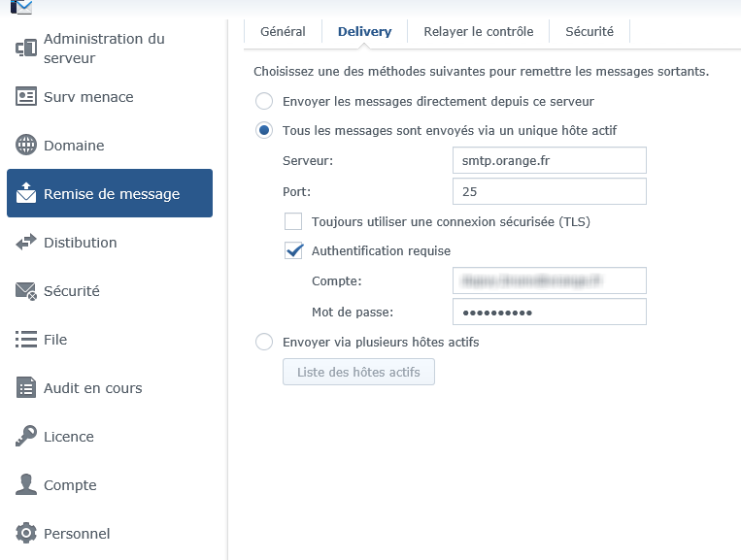The width and height of the screenshot is (741, 560).
Task: Click the File list icon
Action: (26, 340)
